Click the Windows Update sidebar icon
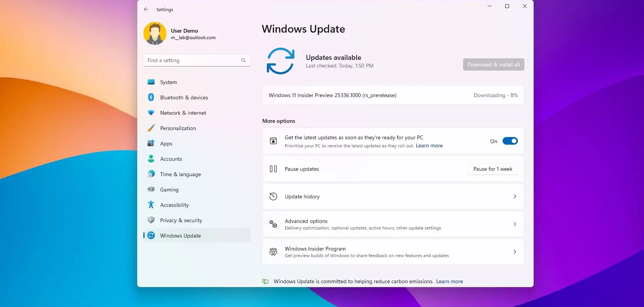 (151, 235)
